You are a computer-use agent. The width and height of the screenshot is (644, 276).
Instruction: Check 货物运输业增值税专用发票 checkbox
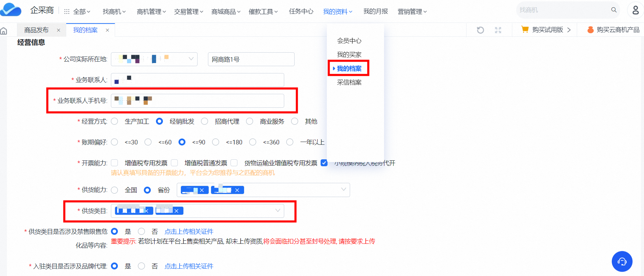pos(234,163)
